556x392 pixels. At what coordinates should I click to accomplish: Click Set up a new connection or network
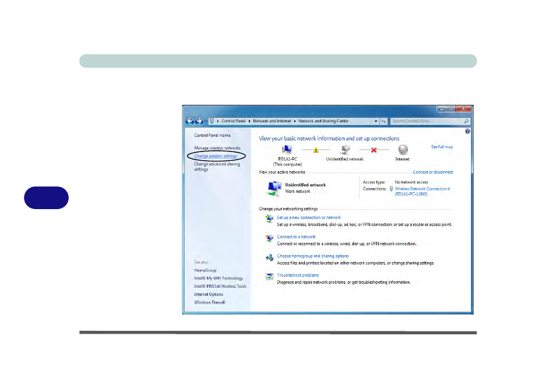click(309, 217)
